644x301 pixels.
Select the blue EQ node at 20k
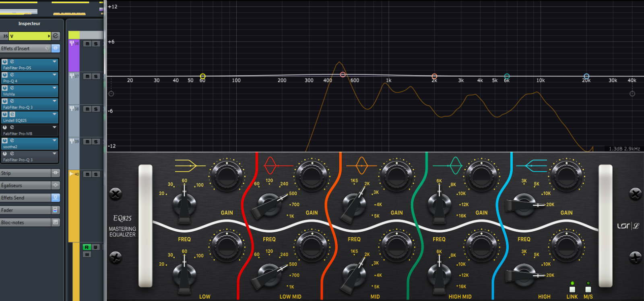click(x=586, y=76)
